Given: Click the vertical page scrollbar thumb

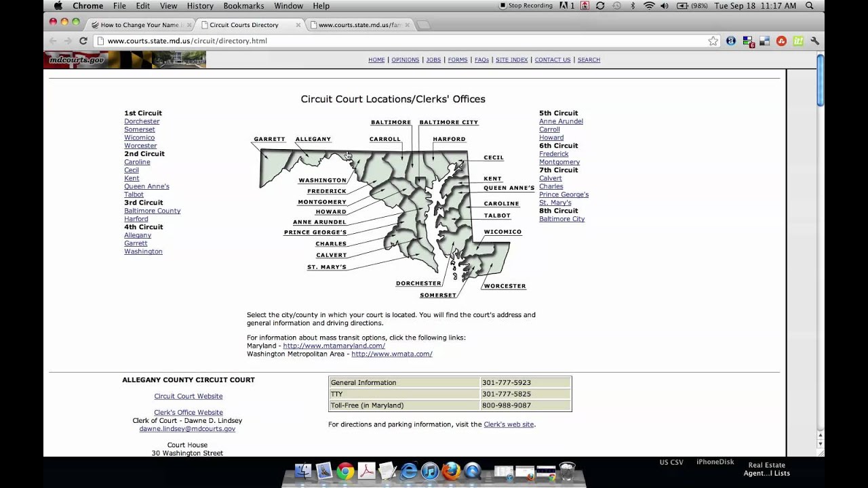Looking at the screenshot, I should click(x=820, y=80).
